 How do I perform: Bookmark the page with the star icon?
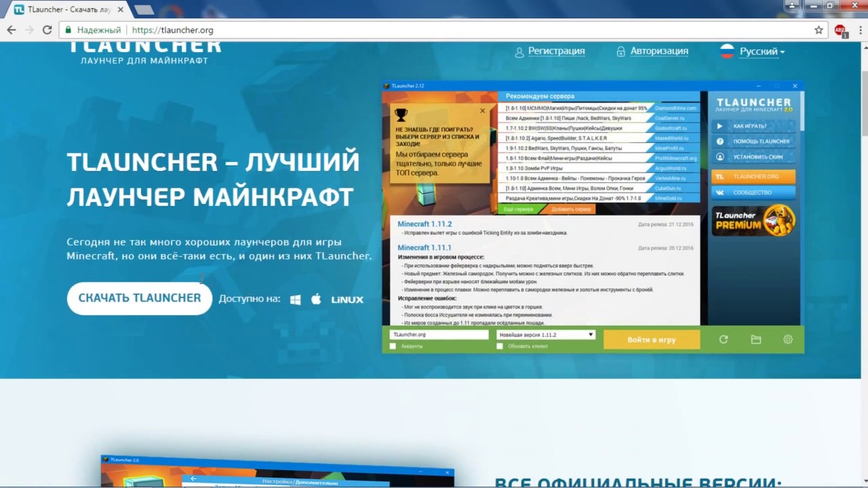[x=818, y=30]
